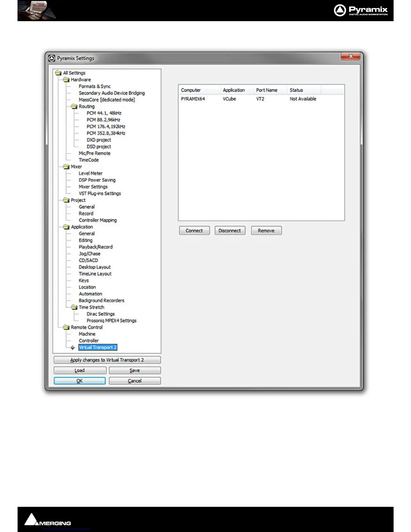The height and width of the screenshot is (532, 411).
Task: Open Location settings
Action: coord(87,287)
